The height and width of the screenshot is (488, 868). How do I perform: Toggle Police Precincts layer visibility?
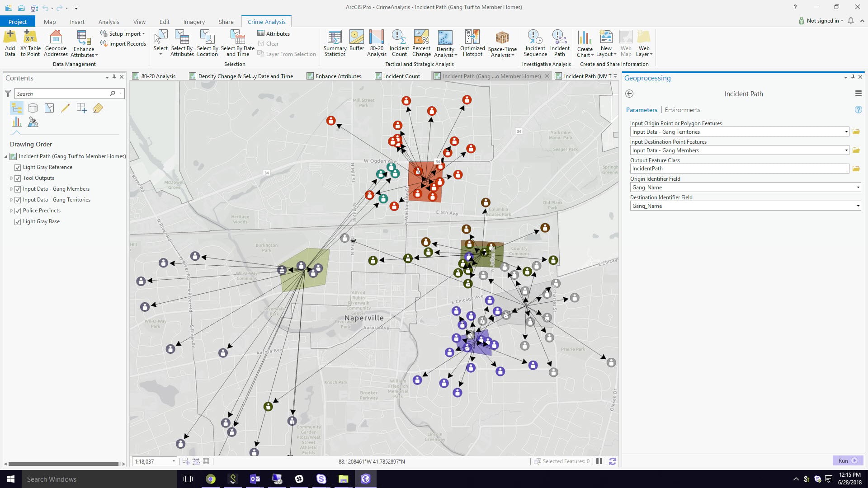click(18, 211)
